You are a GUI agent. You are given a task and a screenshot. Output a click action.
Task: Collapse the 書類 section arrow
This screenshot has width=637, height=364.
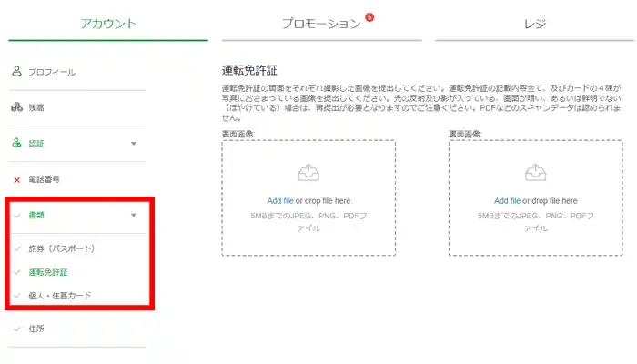point(134,216)
